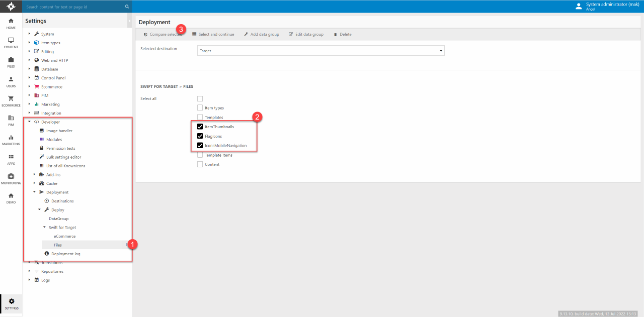Focus the content search input field
The image size is (644, 317).
[x=73, y=7]
